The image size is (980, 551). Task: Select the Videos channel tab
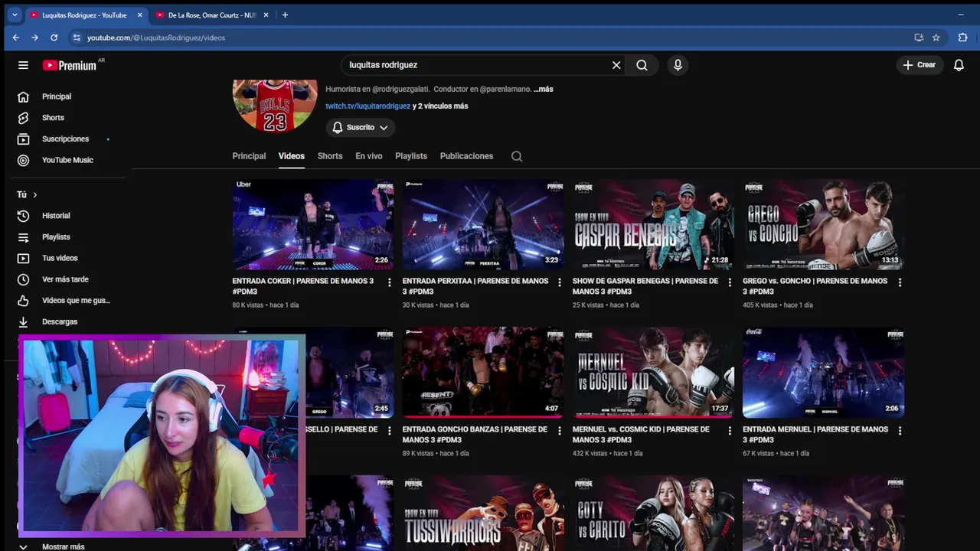click(291, 156)
